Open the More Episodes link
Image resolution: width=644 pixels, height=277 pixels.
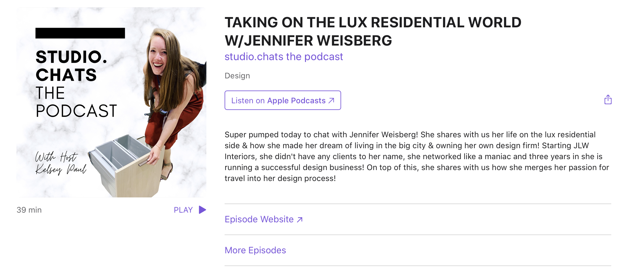point(255,250)
